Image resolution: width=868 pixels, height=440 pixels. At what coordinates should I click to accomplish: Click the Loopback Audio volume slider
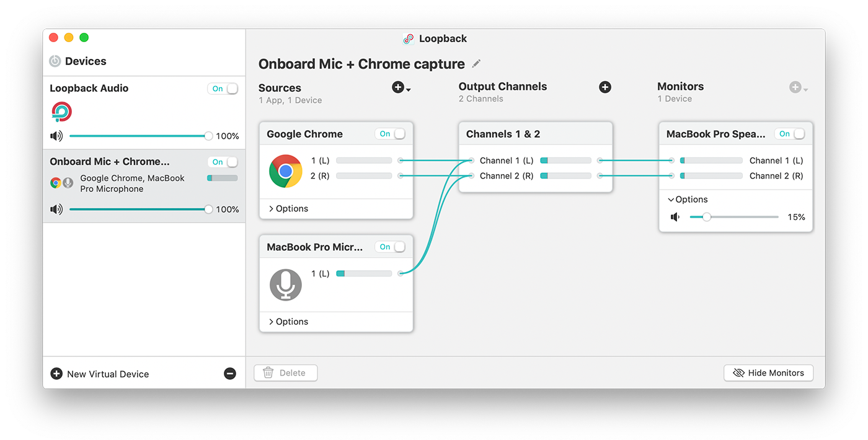coord(140,136)
